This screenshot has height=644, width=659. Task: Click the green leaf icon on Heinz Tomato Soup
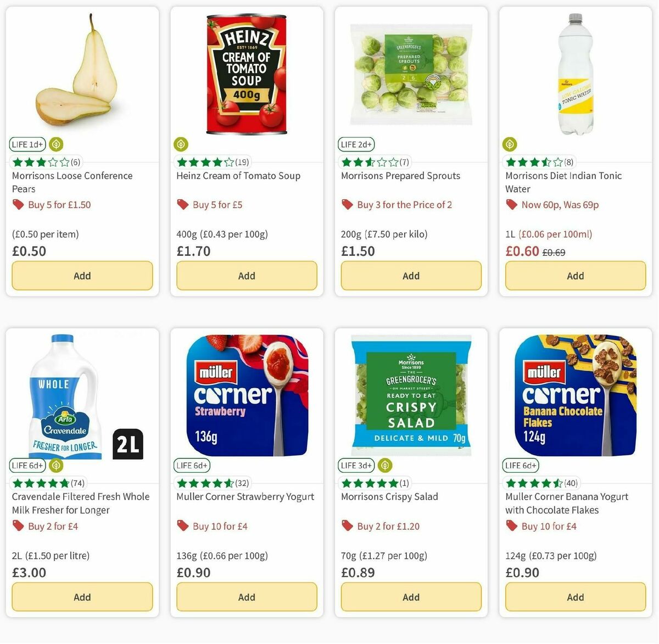point(181,144)
